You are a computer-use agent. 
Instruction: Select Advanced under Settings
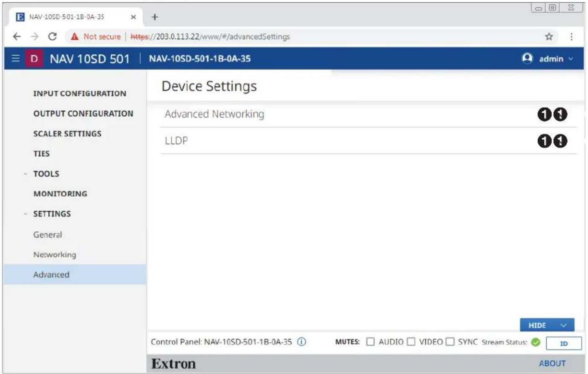pos(75,275)
